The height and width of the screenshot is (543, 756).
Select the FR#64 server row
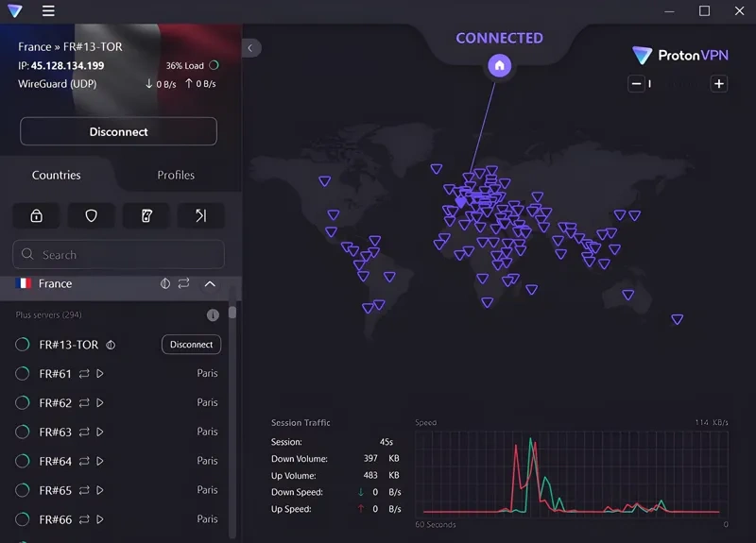115,461
